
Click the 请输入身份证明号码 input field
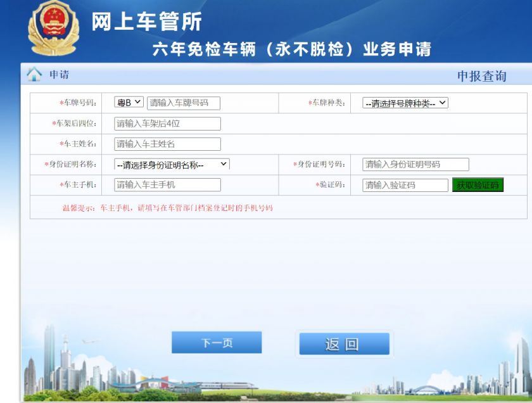415,164
